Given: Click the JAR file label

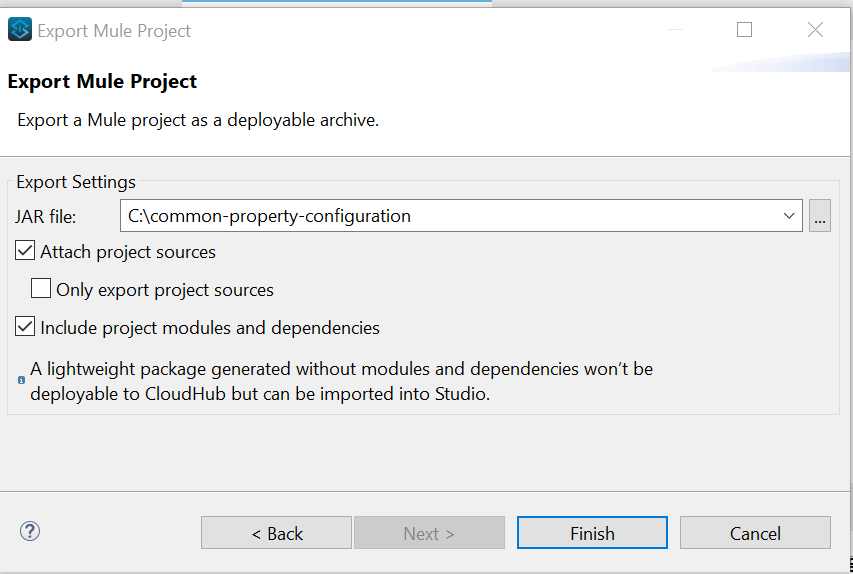Looking at the screenshot, I should click(46, 216).
